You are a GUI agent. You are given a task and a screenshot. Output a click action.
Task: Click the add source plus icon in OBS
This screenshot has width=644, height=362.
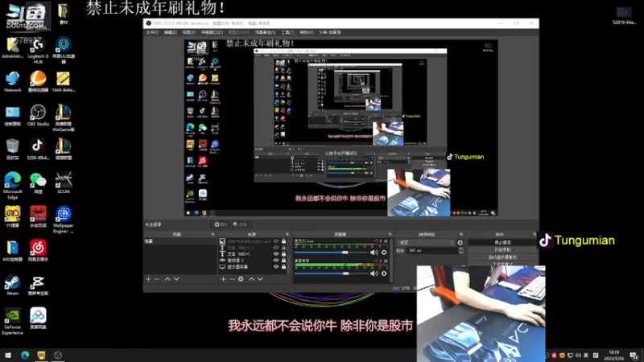click(x=223, y=279)
